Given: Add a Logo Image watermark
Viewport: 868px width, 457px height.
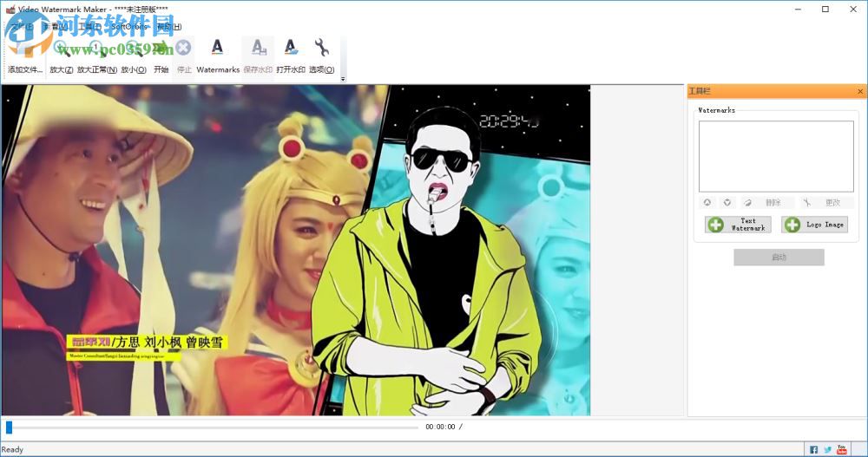Looking at the screenshot, I should [814, 224].
